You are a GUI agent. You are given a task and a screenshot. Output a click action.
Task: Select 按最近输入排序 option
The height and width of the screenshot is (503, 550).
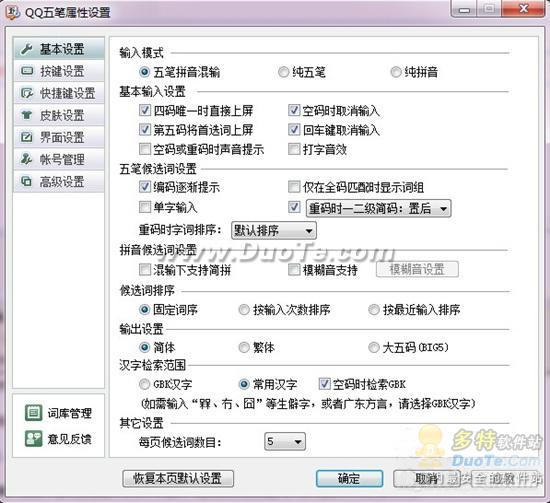click(x=374, y=309)
